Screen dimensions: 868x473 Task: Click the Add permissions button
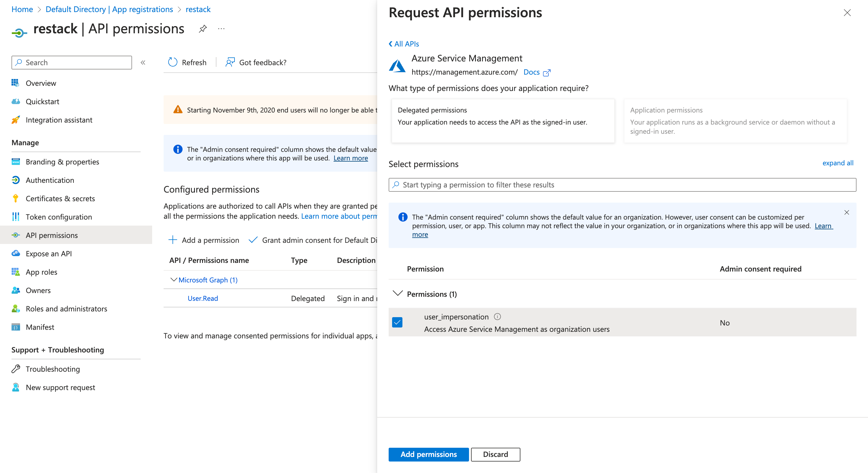pos(428,454)
